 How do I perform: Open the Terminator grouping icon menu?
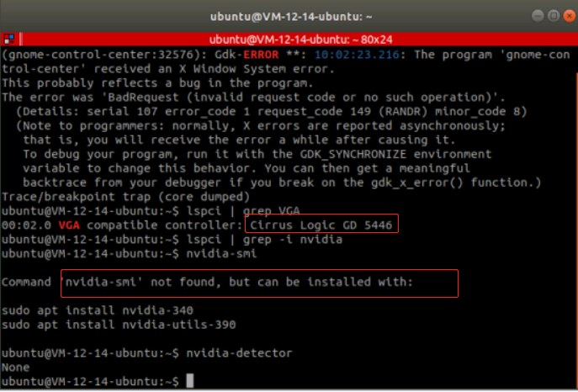(9, 39)
